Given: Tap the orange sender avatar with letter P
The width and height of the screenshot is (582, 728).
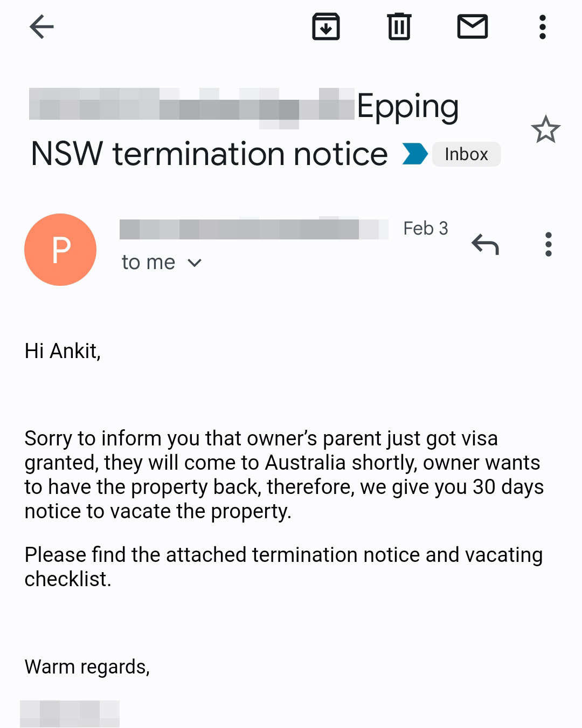Looking at the screenshot, I should pos(60,249).
